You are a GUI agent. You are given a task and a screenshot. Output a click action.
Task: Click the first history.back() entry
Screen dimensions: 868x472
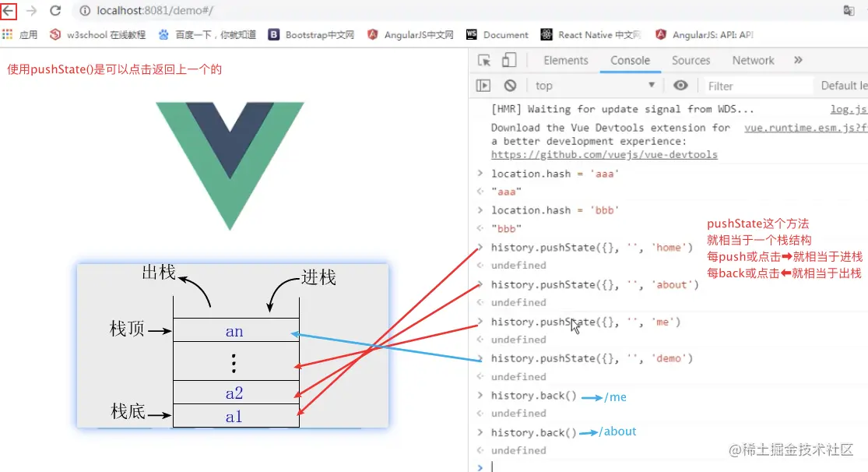tap(533, 396)
